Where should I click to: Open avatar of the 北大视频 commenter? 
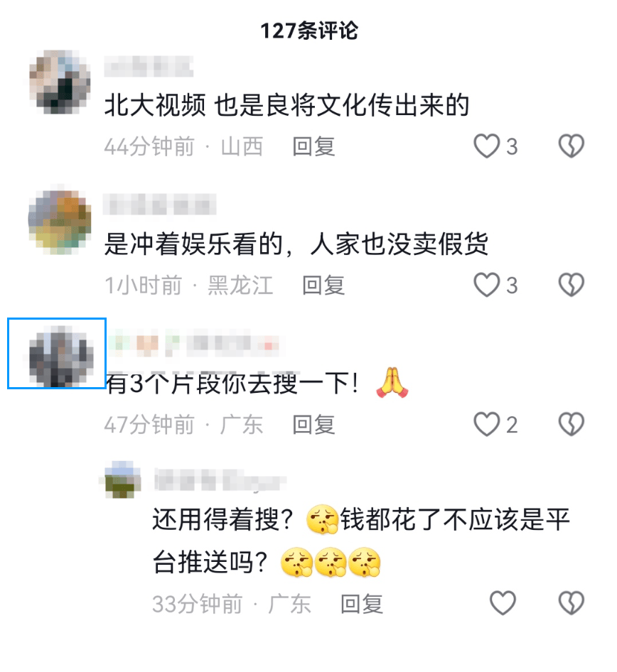pos(60,82)
